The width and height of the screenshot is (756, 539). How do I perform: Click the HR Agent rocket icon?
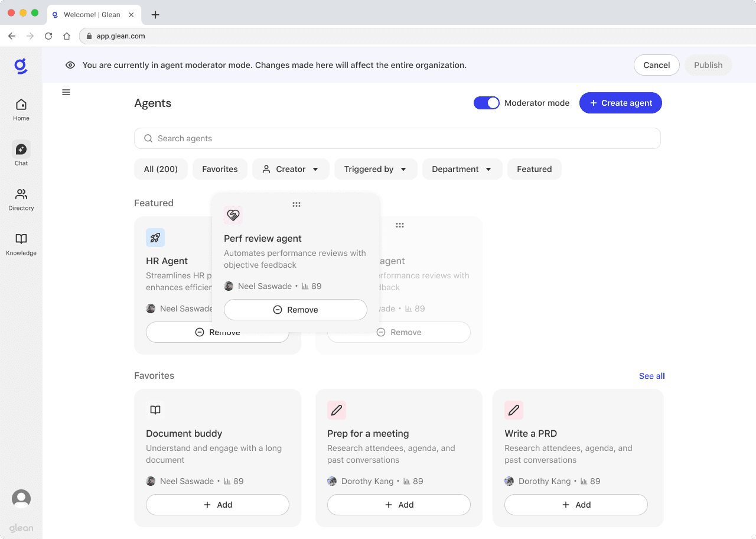tap(155, 238)
